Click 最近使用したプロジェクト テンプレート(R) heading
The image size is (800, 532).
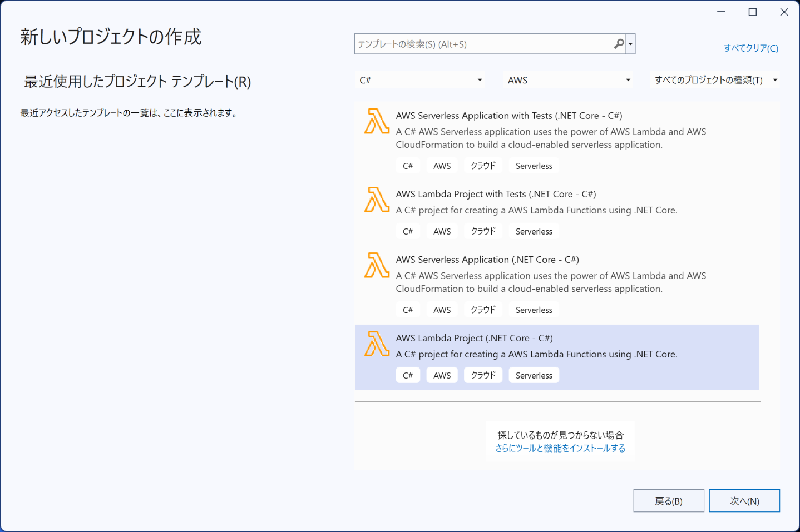pyautogui.click(x=137, y=82)
